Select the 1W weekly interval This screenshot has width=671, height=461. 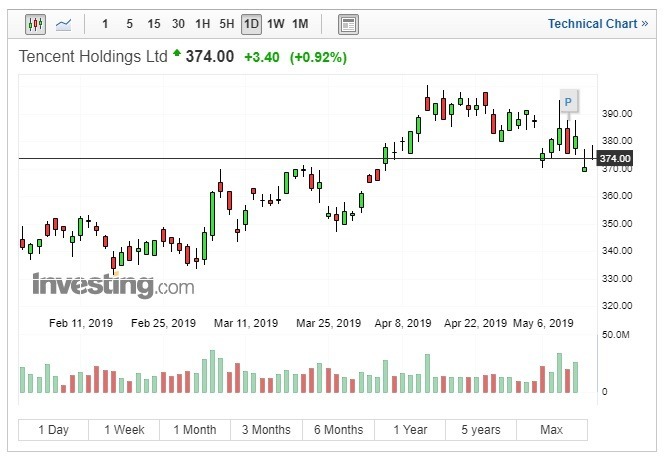(x=276, y=24)
